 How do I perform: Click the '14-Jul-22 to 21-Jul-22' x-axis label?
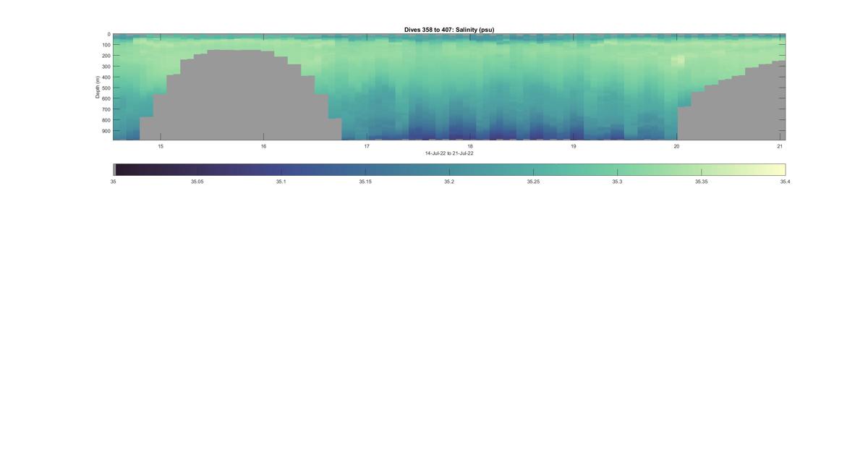(449, 153)
